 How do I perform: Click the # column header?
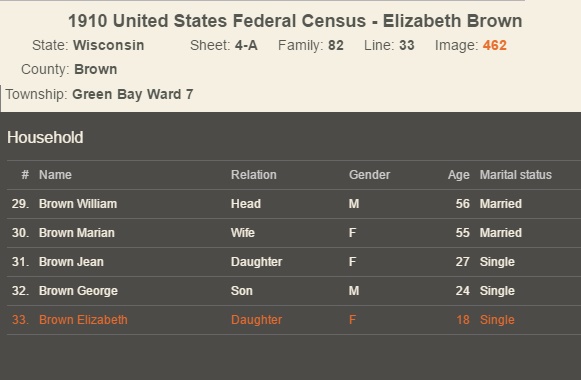point(25,175)
